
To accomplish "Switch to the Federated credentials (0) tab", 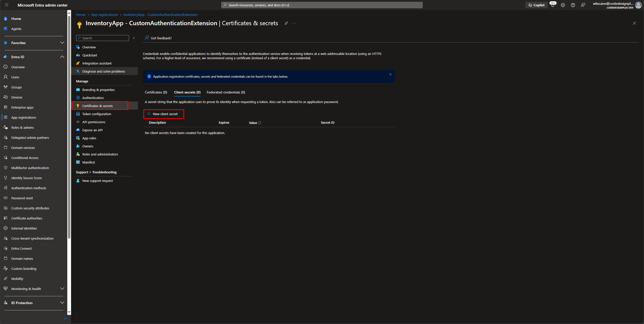I will [x=226, y=92].
